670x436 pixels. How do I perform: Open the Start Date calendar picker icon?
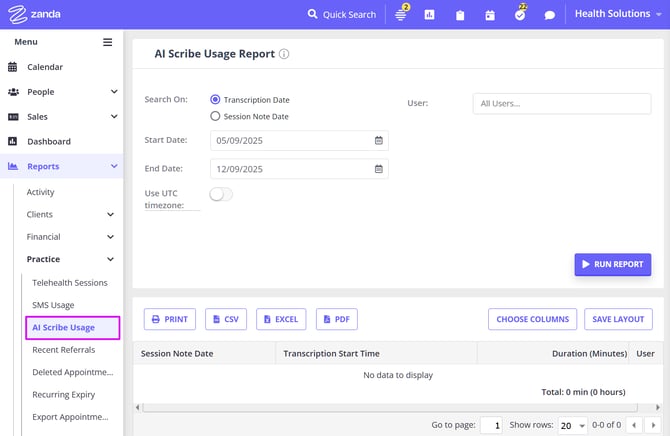pyautogui.click(x=379, y=141)
